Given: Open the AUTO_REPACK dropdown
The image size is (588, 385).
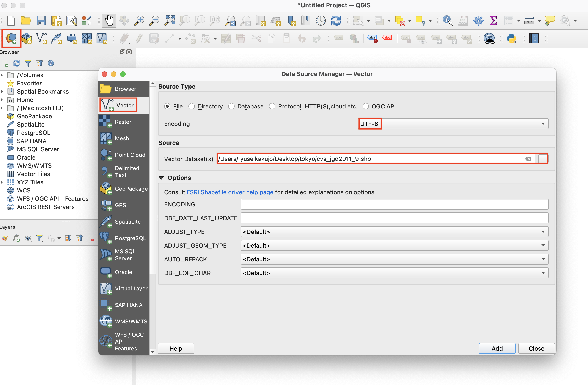Looking at the screenshot, I should [x=394, y=259].
